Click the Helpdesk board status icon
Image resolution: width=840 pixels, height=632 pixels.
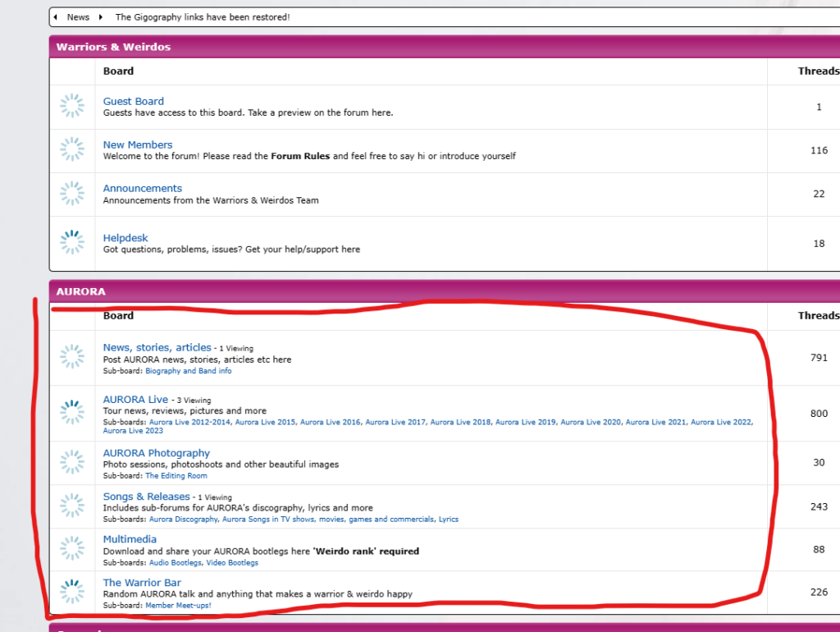72,242
